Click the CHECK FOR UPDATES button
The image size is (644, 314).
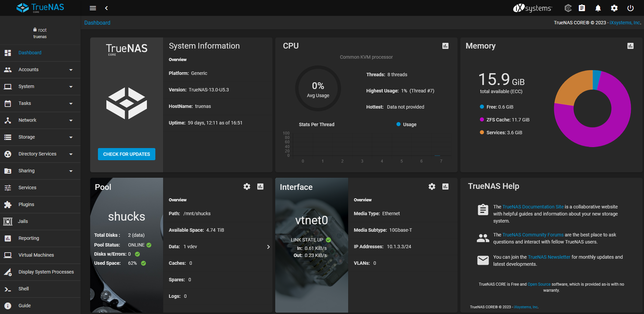coord(126,154)
